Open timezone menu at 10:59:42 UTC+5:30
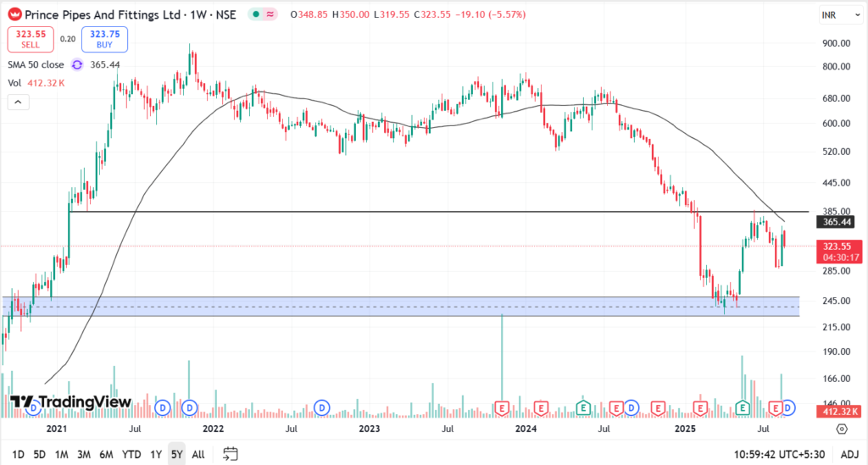 tap(779, 455)
